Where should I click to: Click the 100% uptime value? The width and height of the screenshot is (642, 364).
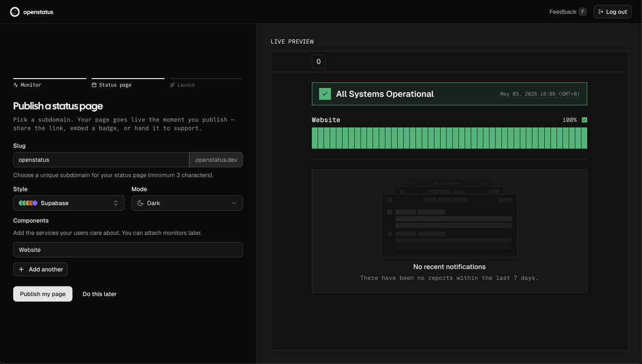pos(569,120)
